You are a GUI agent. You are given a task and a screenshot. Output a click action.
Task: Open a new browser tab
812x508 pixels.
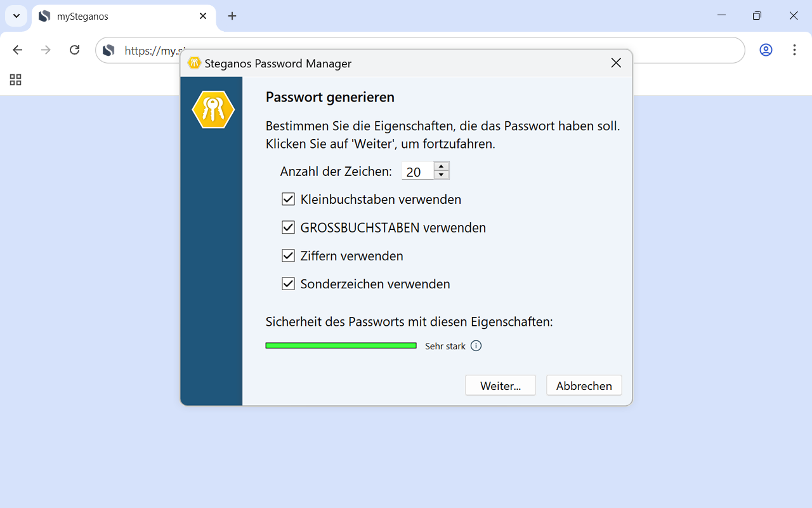point(232,17)
